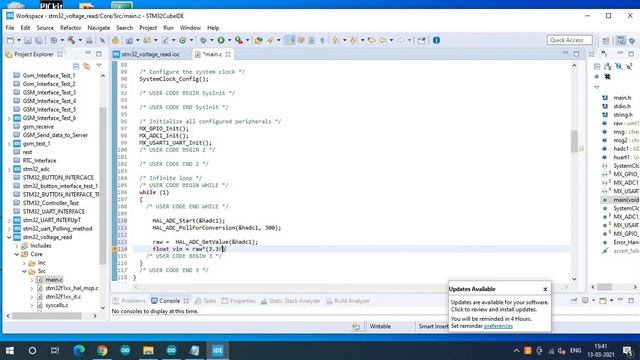The image size is (640, 360).
Task: Click the STM32CubeIDE taskbar icon
Action: point(218,350)
